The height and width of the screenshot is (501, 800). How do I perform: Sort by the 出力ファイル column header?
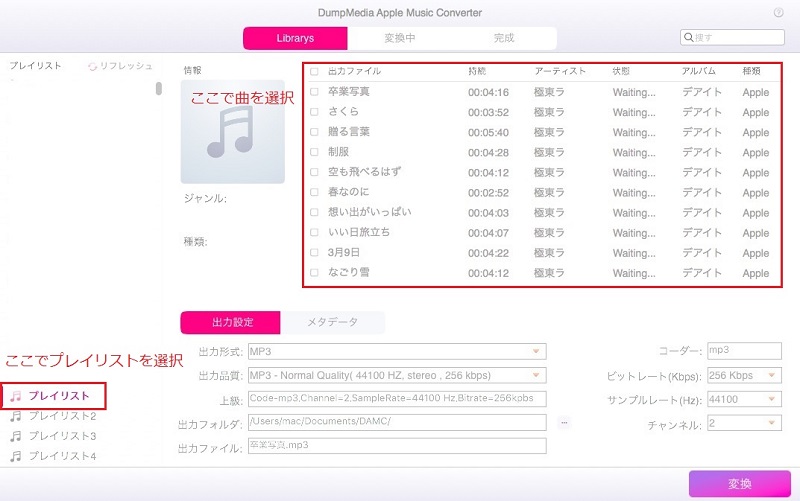click(354, 71)
